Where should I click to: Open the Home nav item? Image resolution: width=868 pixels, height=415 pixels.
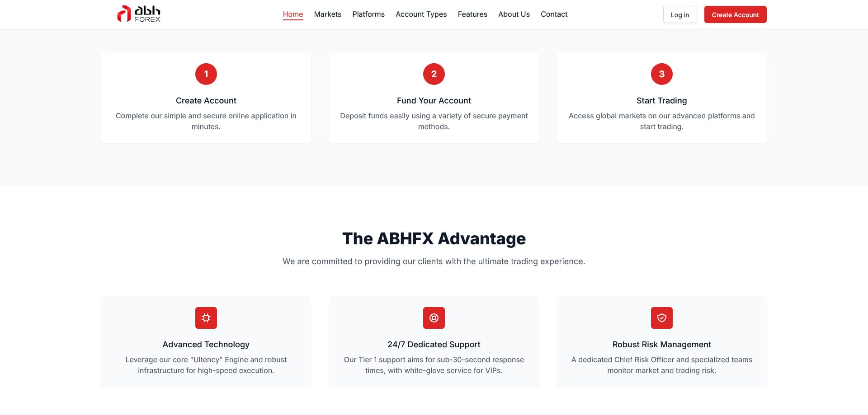click(293, 14)
